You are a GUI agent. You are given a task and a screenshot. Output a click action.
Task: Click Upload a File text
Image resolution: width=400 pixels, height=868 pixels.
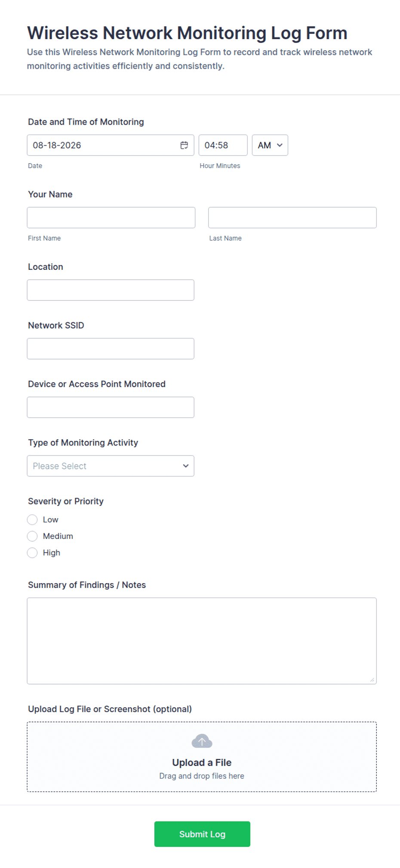tap(202, 763)
